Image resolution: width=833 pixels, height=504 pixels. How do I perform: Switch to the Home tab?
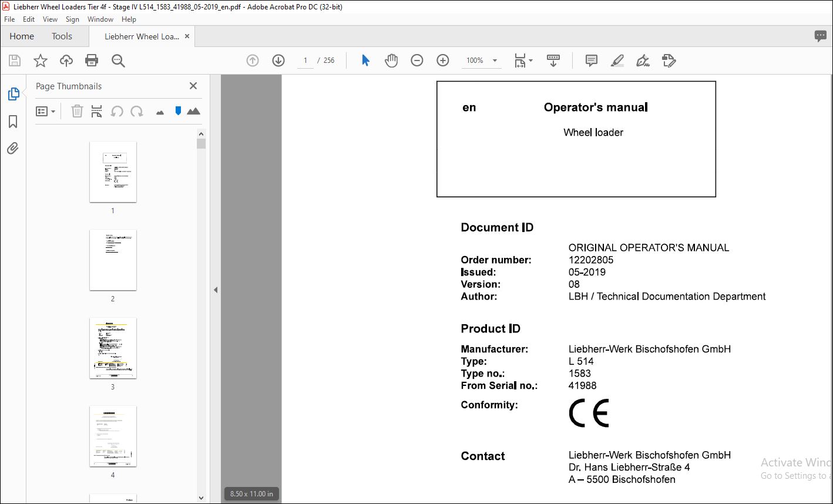click(x=22, y=36)
